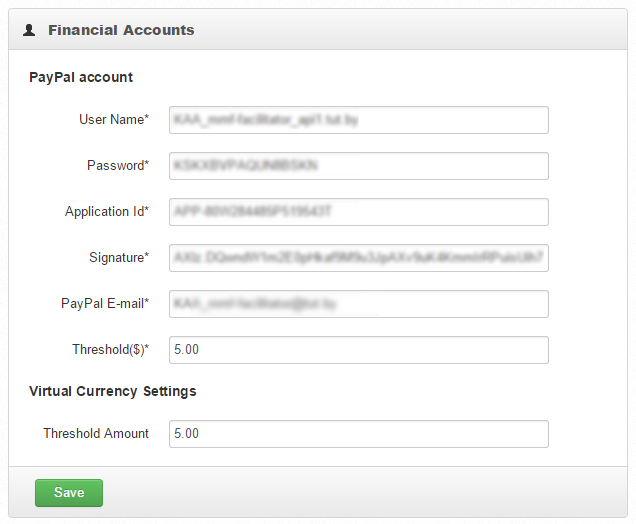This screenshot has height=524, width=636.
Task: Click the PayPal E-mail label
Action: tap(105, 304)
